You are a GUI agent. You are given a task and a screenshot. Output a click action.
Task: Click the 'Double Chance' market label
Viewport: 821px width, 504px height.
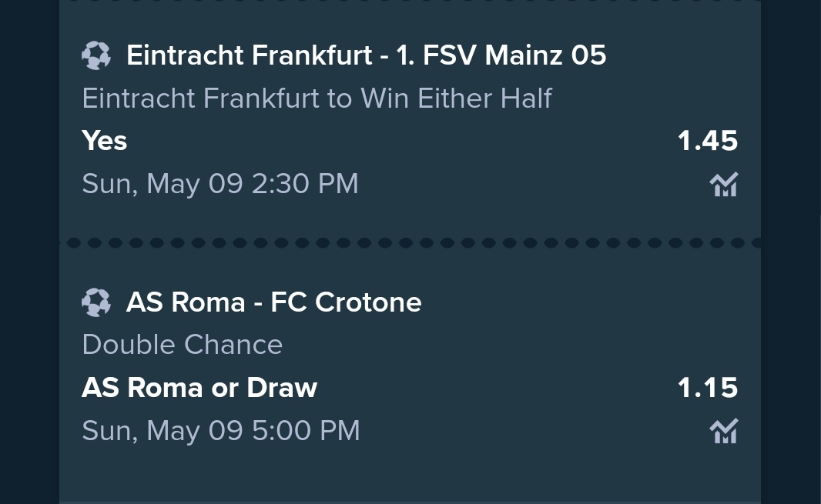tap(183, 345)
